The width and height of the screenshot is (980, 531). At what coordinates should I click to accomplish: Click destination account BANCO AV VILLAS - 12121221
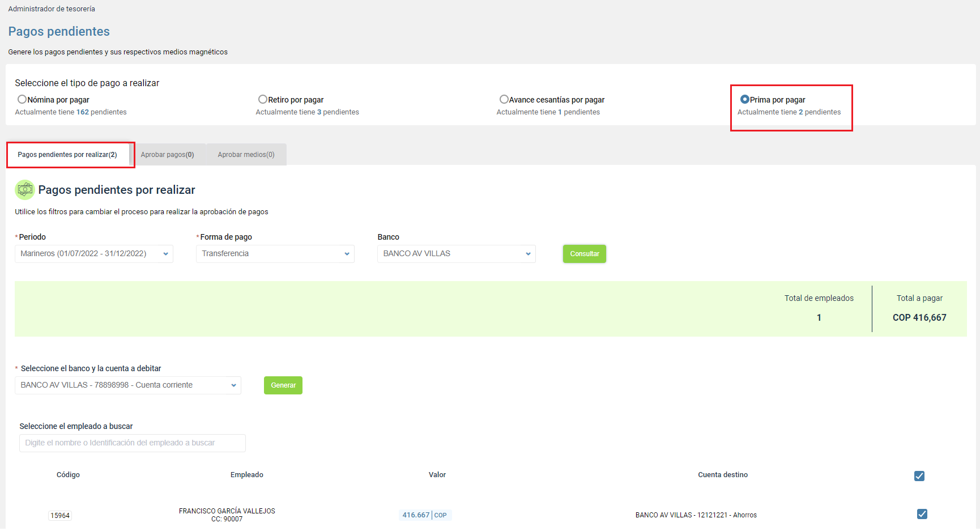(x=696, y=515)
